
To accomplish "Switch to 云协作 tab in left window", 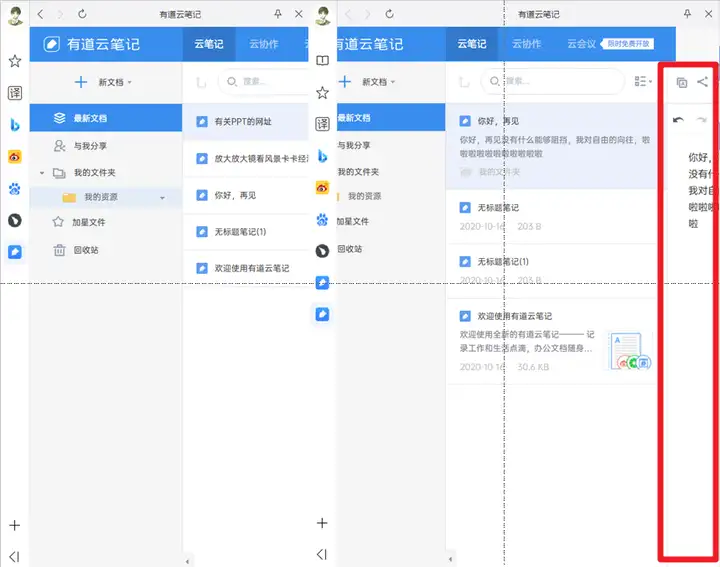I will [x=264, y=44].
